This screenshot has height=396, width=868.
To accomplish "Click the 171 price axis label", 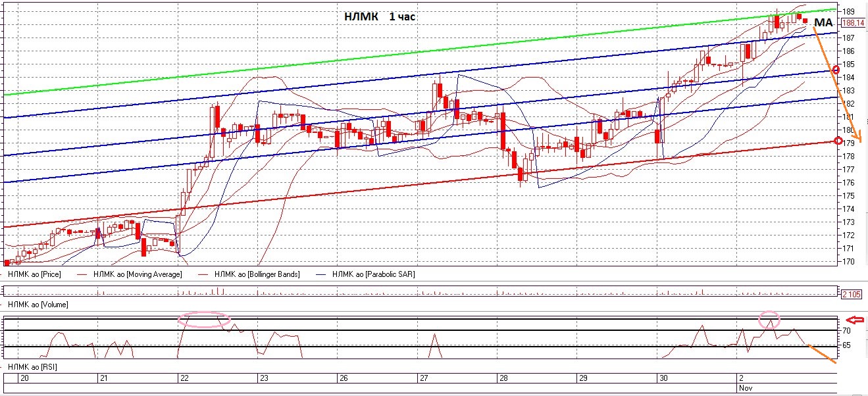I will click(848, 249).
